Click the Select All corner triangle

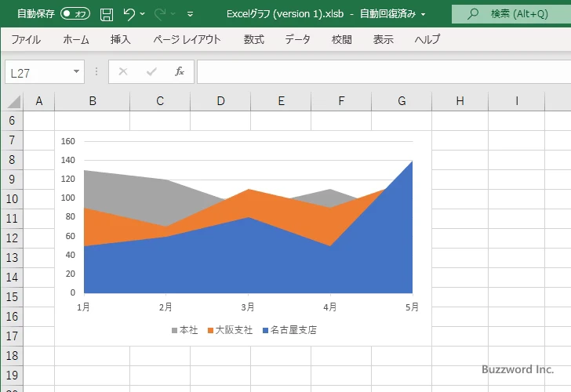(13, 102)
